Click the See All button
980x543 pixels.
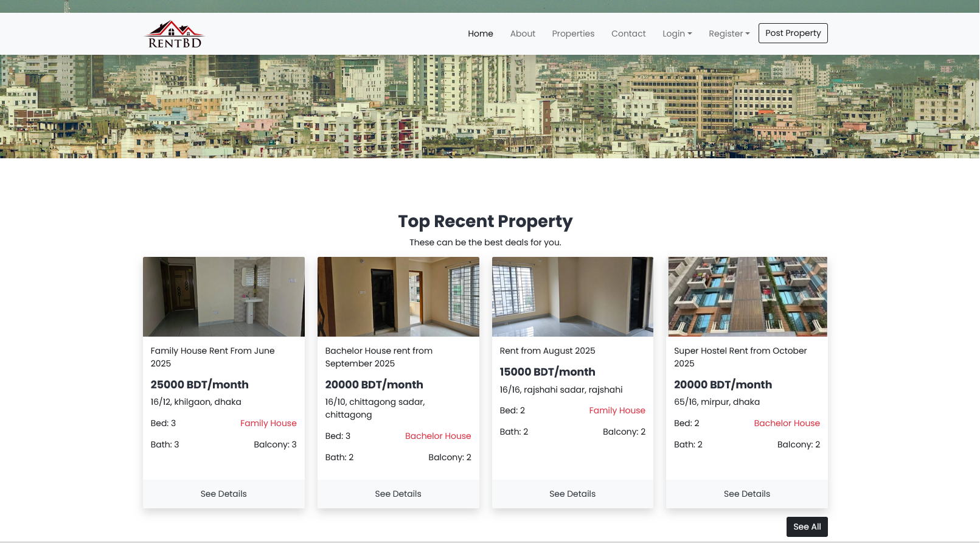click(806, 527)
